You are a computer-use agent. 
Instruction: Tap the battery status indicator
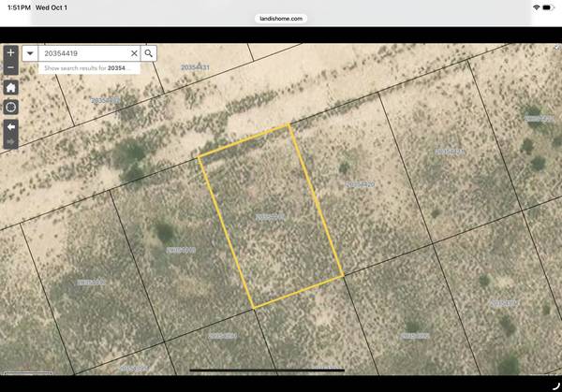(550, 7)
